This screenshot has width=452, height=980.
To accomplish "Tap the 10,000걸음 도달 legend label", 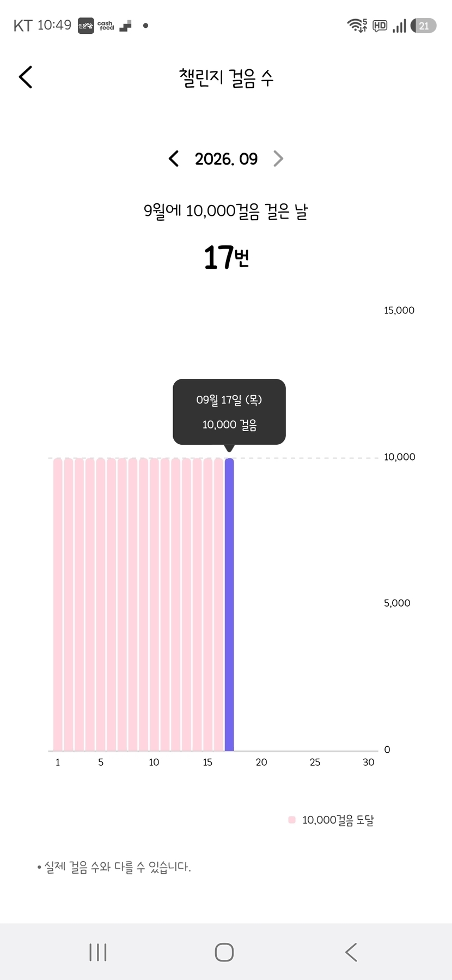I will coord(338,820).
